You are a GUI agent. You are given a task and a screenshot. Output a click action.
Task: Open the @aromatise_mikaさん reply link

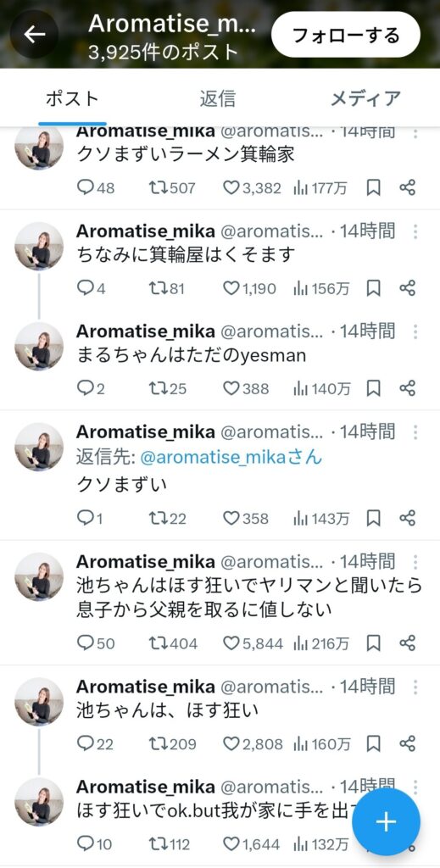tap(231, 458)
